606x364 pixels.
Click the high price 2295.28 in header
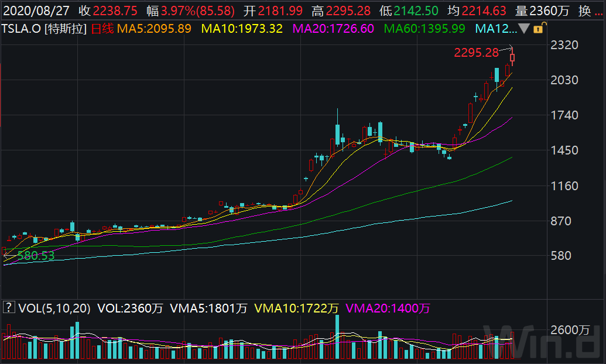pyautogui.click(x=348, y=11)
